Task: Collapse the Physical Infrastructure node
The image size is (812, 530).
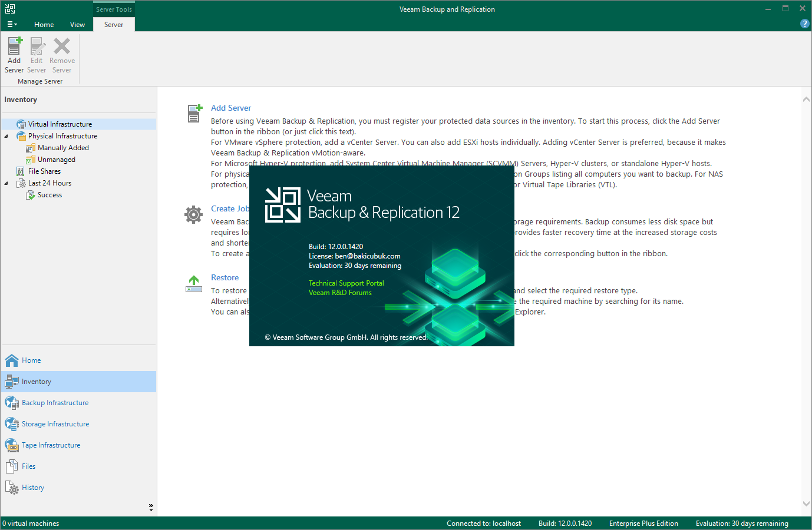Action: 6,136
